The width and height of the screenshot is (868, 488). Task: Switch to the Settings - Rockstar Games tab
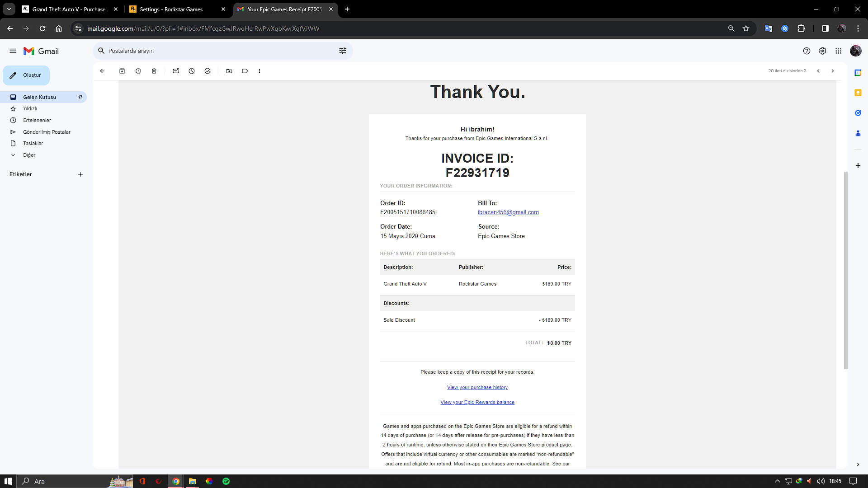[171, 9]
